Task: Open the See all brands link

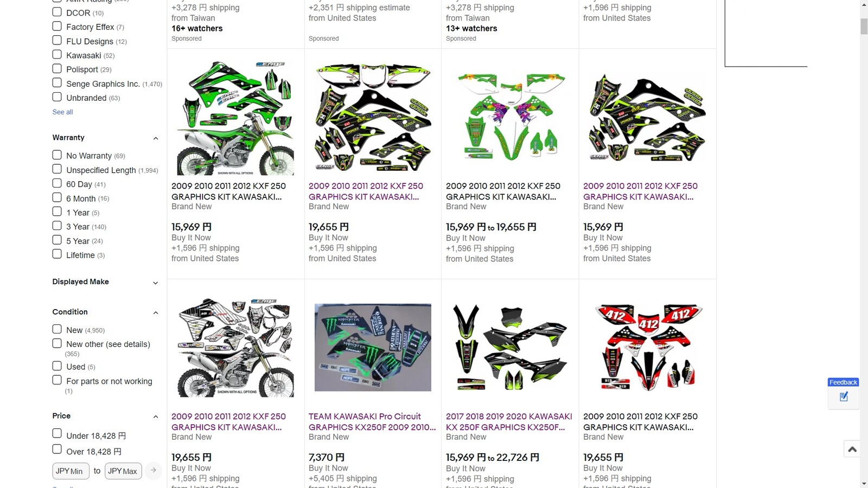Action: pyautogui.click(x=62, y=112)
